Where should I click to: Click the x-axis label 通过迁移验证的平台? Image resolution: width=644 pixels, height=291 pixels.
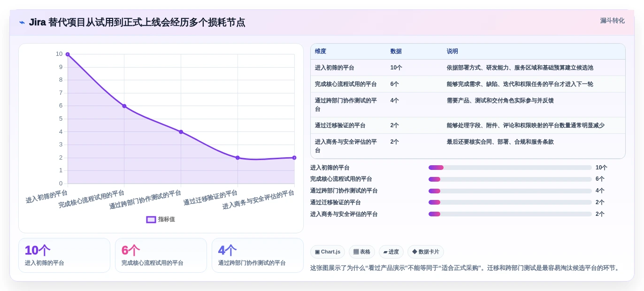pyautogui.click(x=210, y=198)
